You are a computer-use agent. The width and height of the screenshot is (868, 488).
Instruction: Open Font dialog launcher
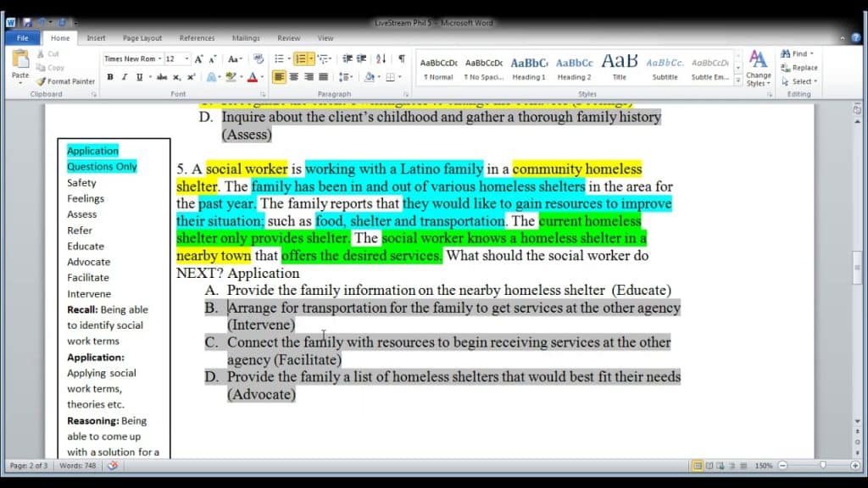tap(263, 95)
